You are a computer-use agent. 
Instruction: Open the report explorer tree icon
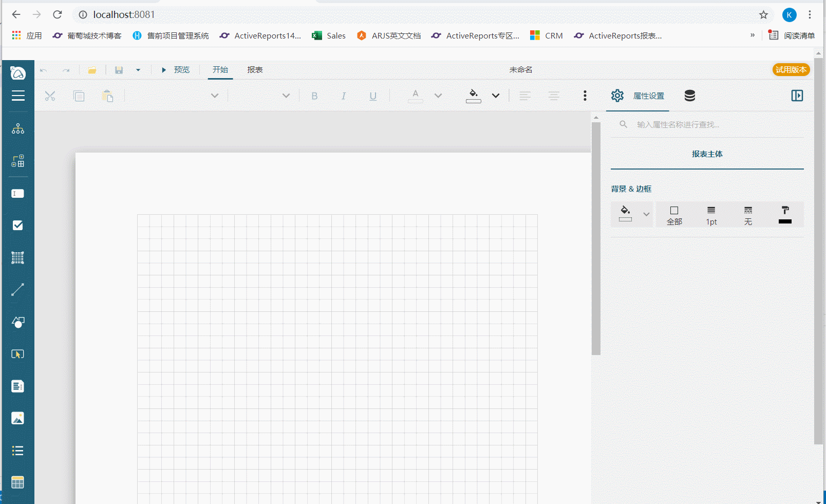click(x=18, y=129)
